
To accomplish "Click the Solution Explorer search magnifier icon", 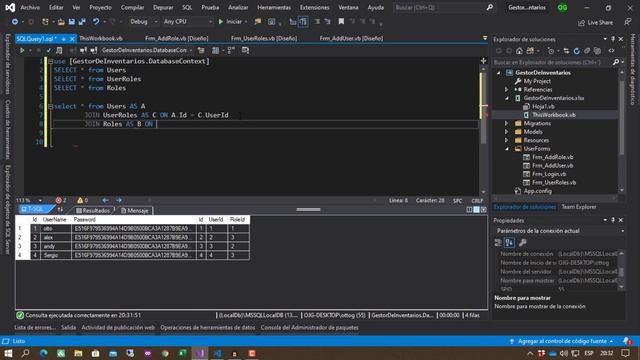I will [616, 62].
